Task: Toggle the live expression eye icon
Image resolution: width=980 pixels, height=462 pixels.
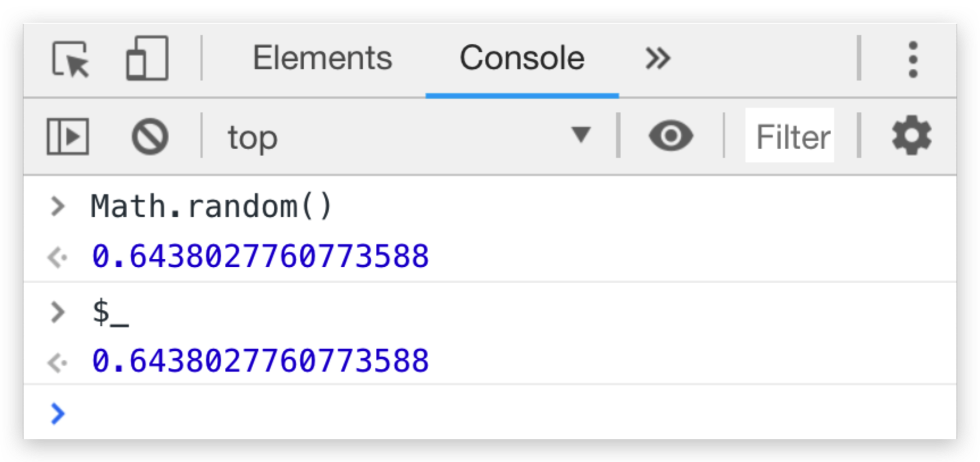Action: [x=671, y=136]
